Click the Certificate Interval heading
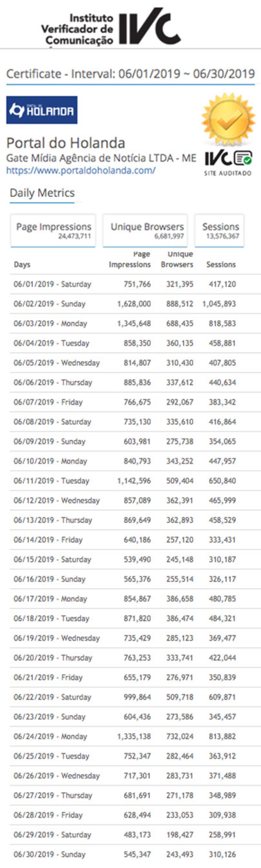The width and height of the screenshot is (261, 868). (x=130, y=74)
